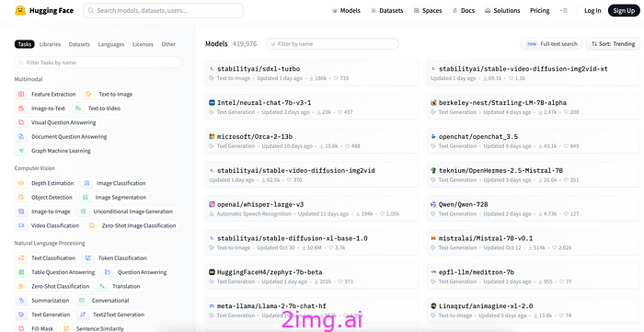Open the extra navigation menu icon
Viewport: 644px width, 332px height.
click(x=564, y=11)
